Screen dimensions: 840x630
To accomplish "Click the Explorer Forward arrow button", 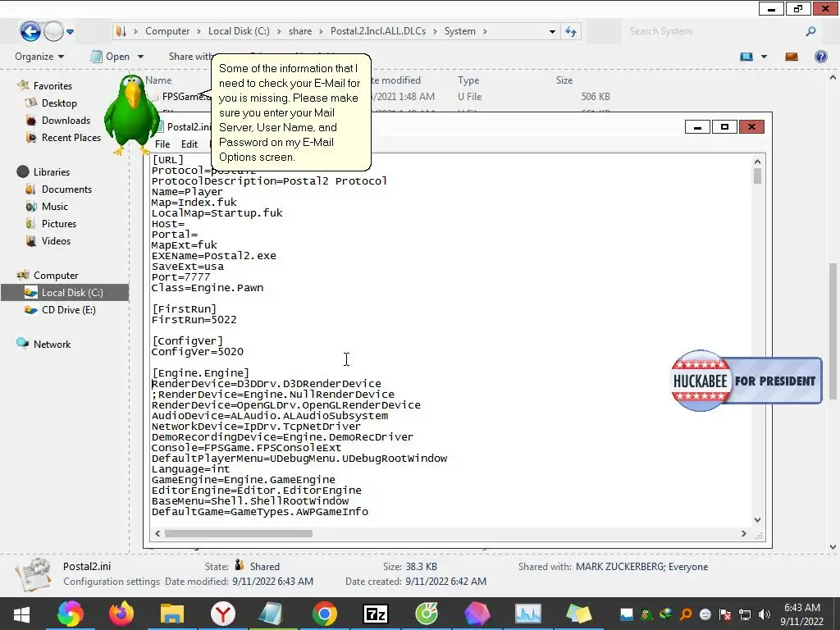I will coord(53,31).
